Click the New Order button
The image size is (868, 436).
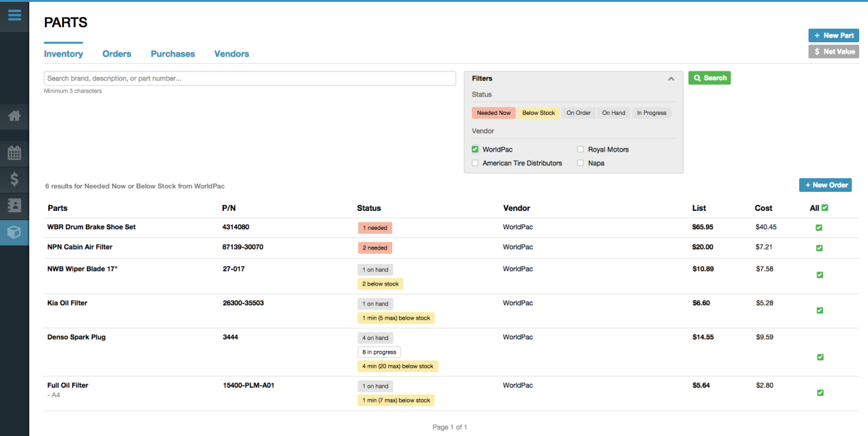click(x=825, y=185)
